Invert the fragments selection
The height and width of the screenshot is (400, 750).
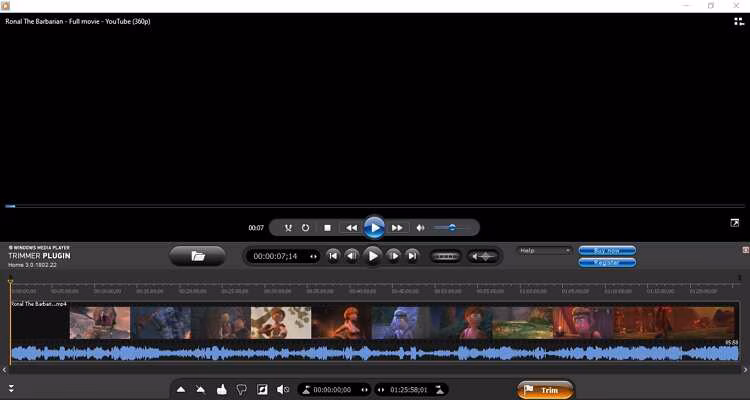pos(262,389)
